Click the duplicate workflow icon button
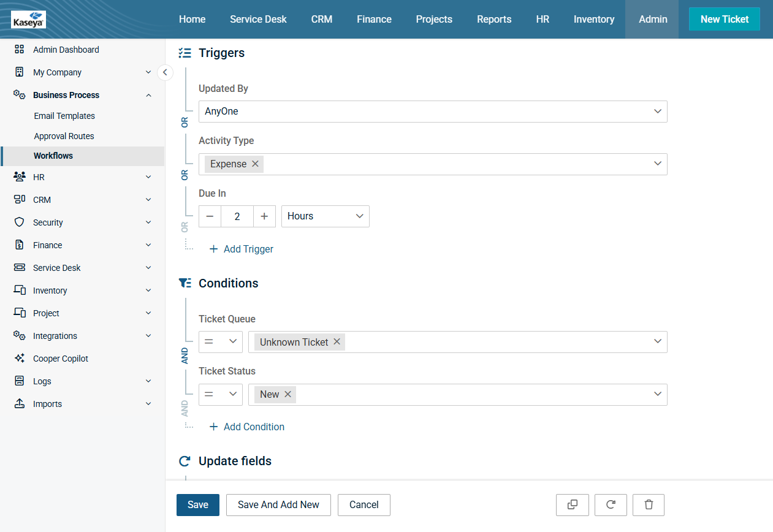Screen dimensions: 773x532 coord(572,505)
